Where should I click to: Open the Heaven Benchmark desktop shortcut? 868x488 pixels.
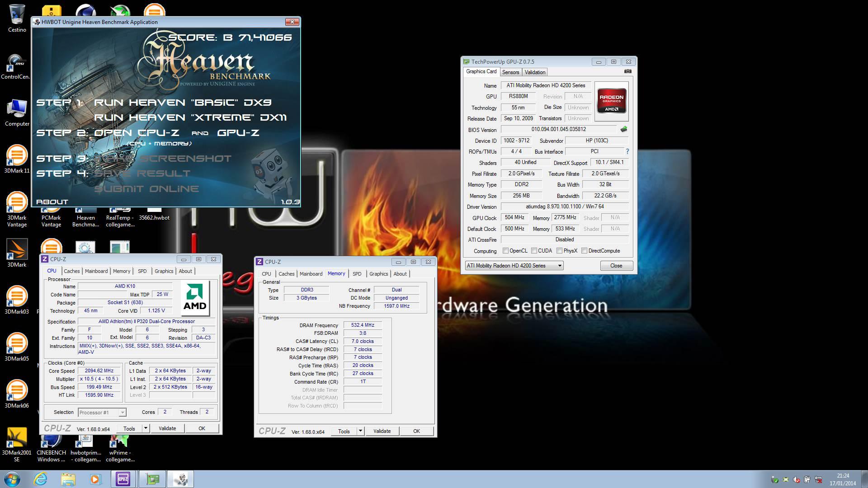(85, 218)
